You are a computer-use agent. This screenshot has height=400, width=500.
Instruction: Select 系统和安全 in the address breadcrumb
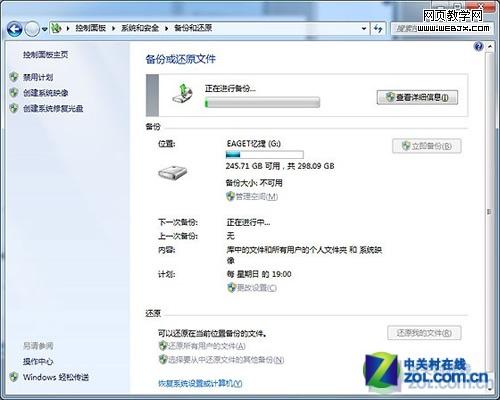pyautogui.click(x=140, y=28)
